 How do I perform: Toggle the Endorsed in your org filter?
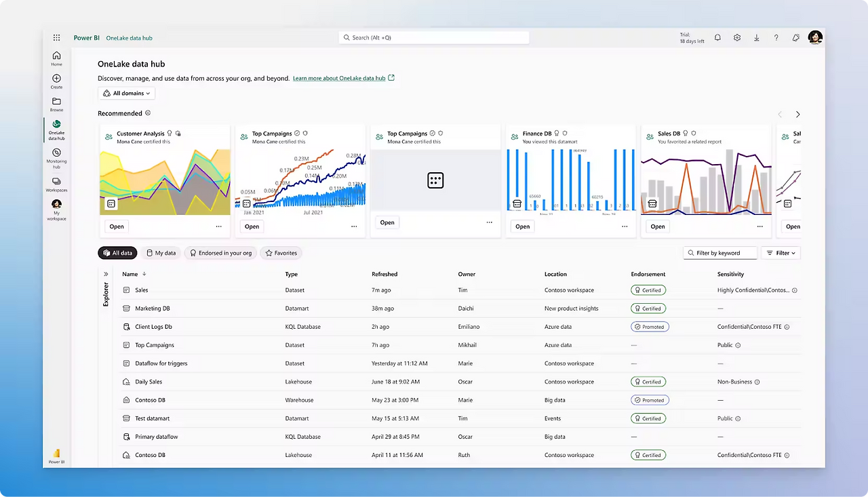221,253
